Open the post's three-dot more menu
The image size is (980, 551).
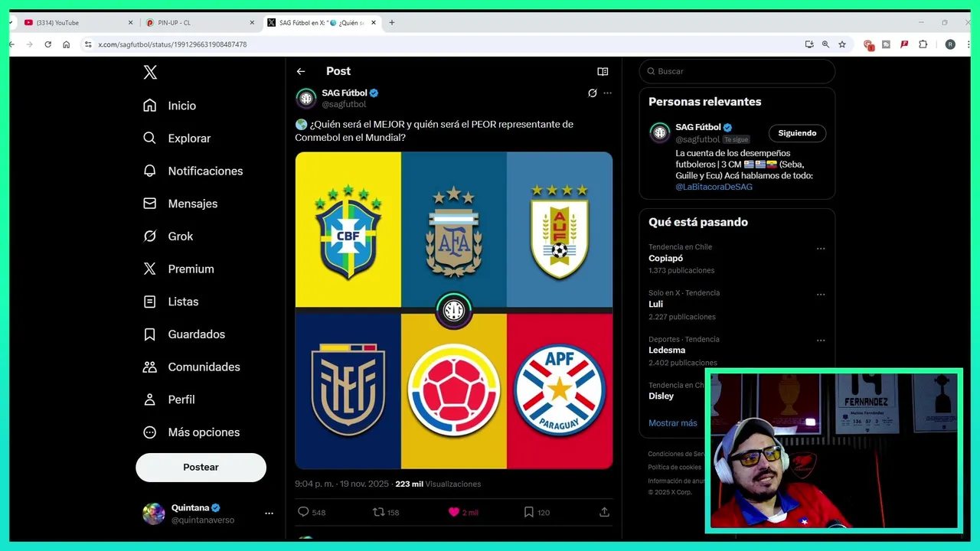pos(607,93)
